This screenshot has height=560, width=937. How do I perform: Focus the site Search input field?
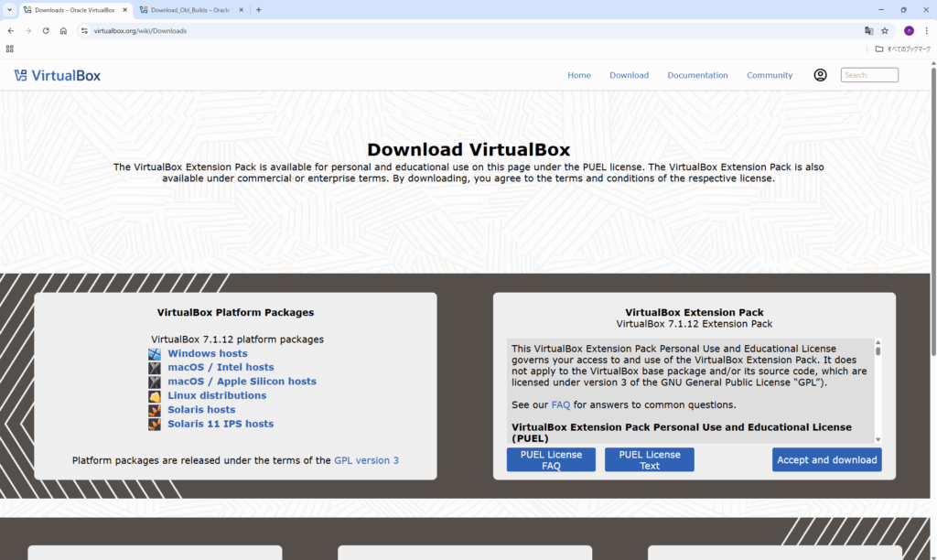tap(869, 75)
